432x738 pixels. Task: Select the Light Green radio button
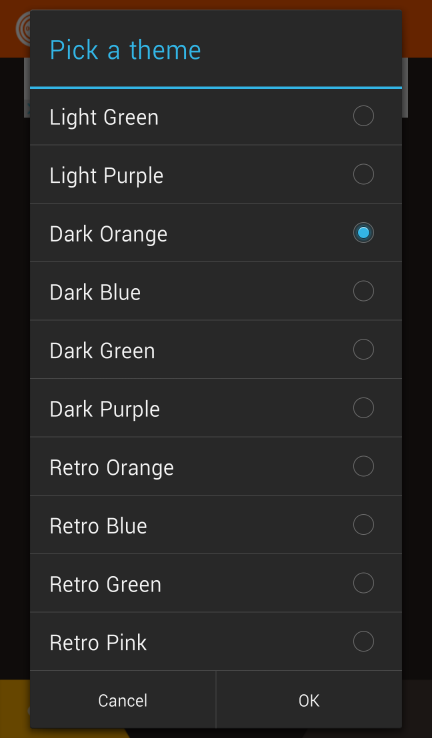(x=363, y=116)
